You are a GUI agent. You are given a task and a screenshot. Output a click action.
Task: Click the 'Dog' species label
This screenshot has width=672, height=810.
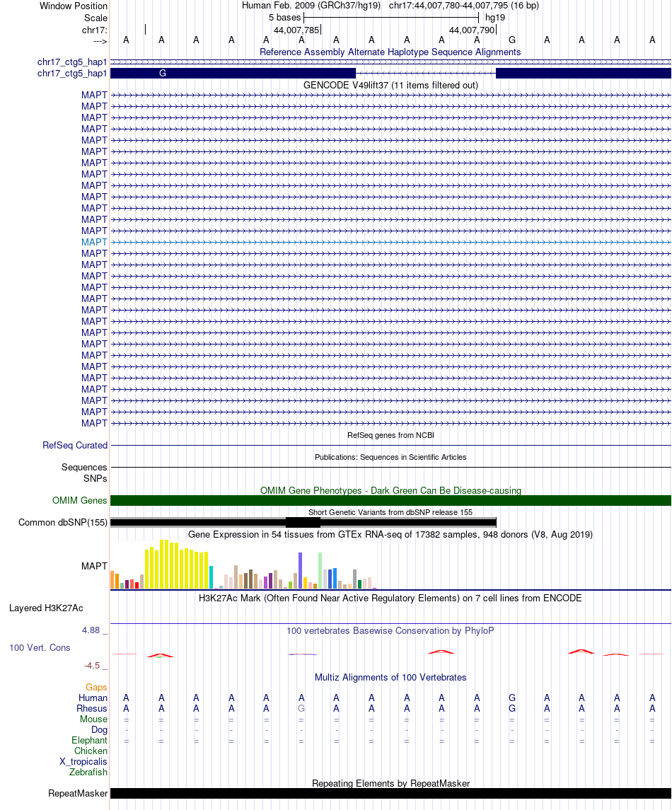99,729
